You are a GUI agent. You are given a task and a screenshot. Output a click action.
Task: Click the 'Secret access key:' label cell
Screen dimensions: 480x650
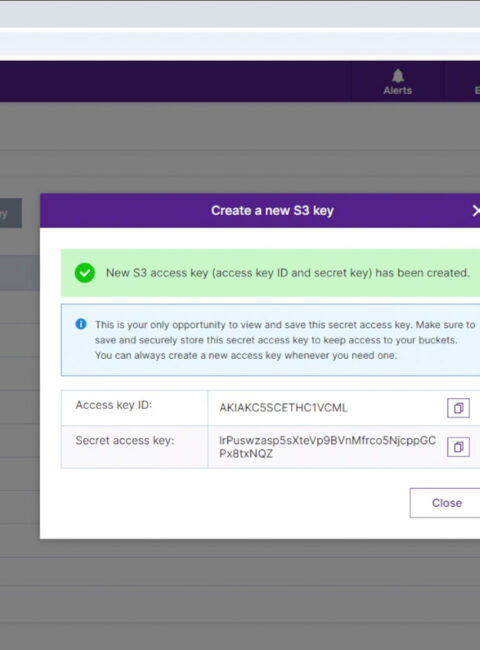(x=134, y=447)
